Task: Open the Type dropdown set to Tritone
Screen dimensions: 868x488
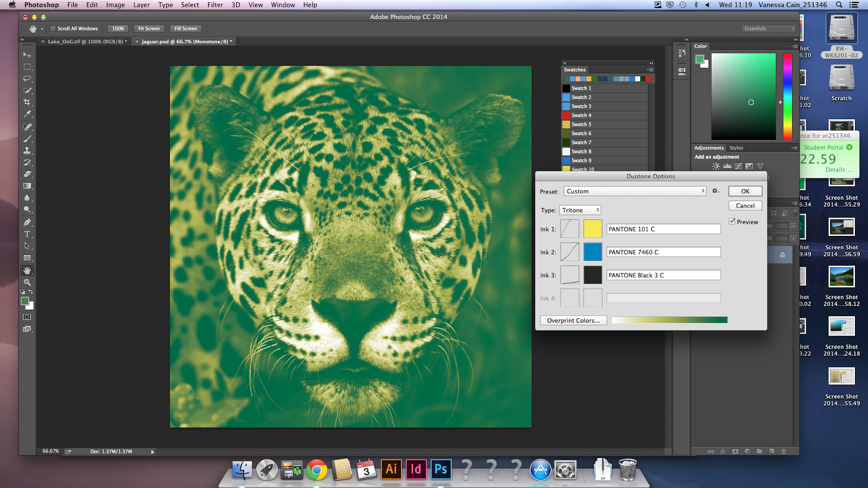Action: (x=580, y=210)
